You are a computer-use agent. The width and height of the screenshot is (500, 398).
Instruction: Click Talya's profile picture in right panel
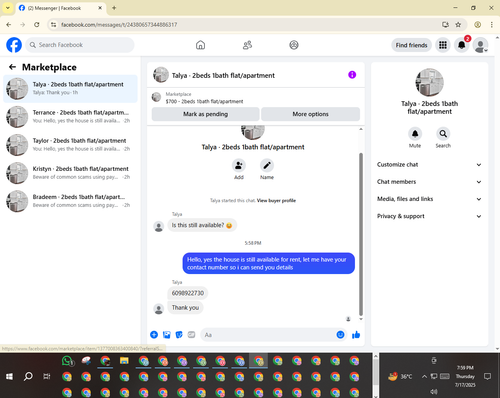pyautogui.click(x=429, y=82)
